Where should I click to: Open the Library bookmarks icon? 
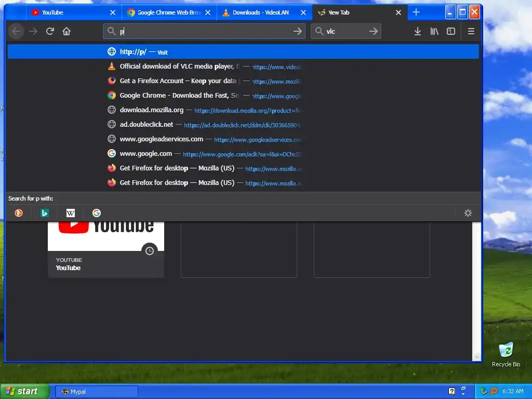click(434, 31)
